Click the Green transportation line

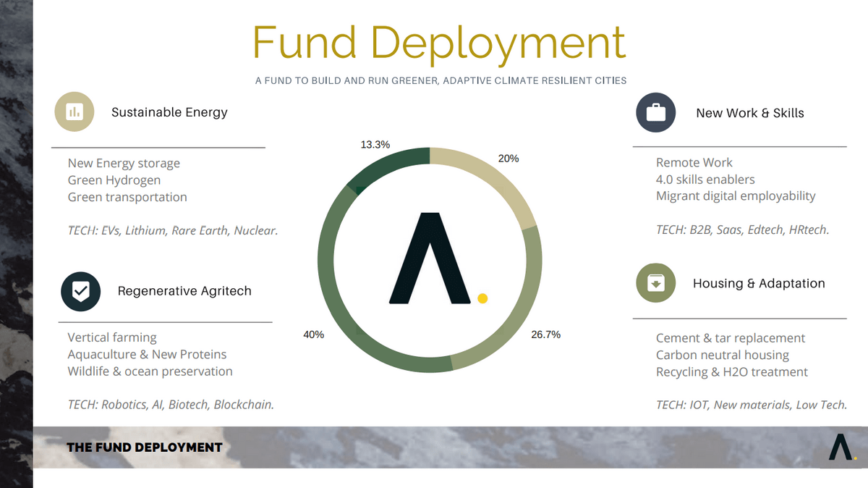127,197
